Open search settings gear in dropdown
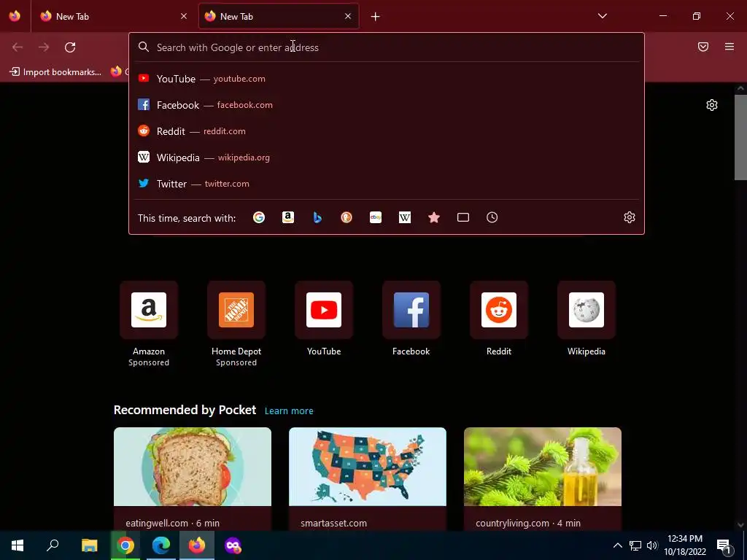Image resolution: width=747 pixels, height=560 pixels. (x=630, y=217)
